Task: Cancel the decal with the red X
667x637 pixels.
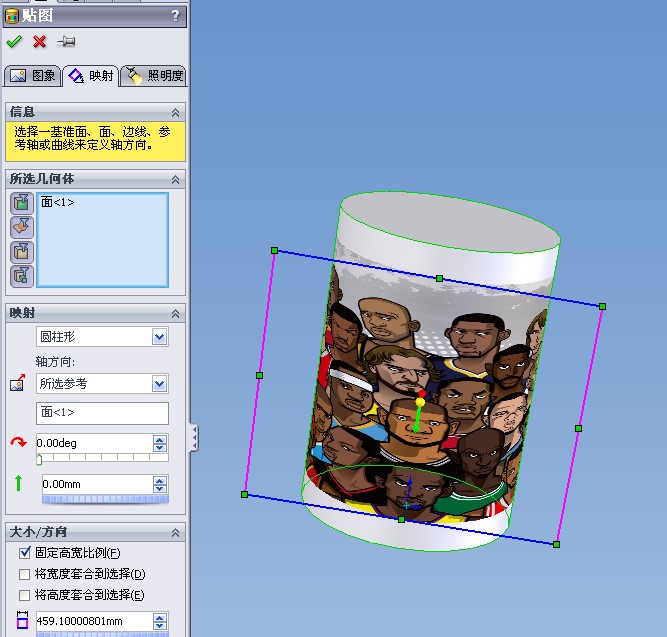Action: coord(40,41)
